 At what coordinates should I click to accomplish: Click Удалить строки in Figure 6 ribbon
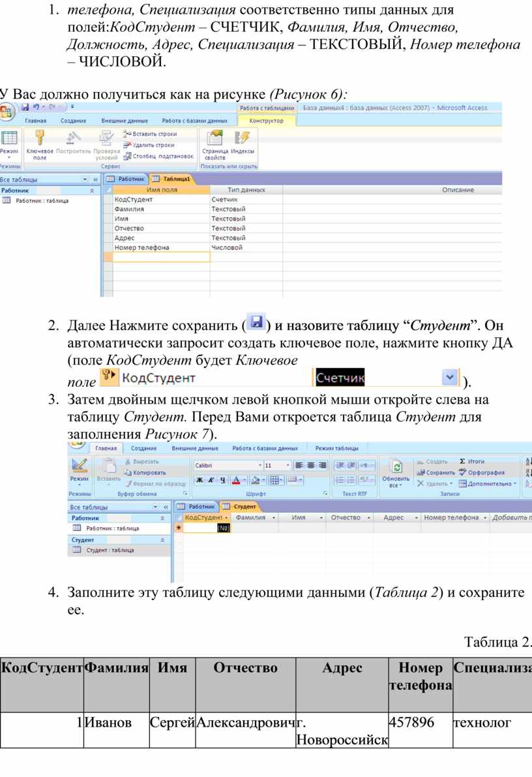(149, 145)
